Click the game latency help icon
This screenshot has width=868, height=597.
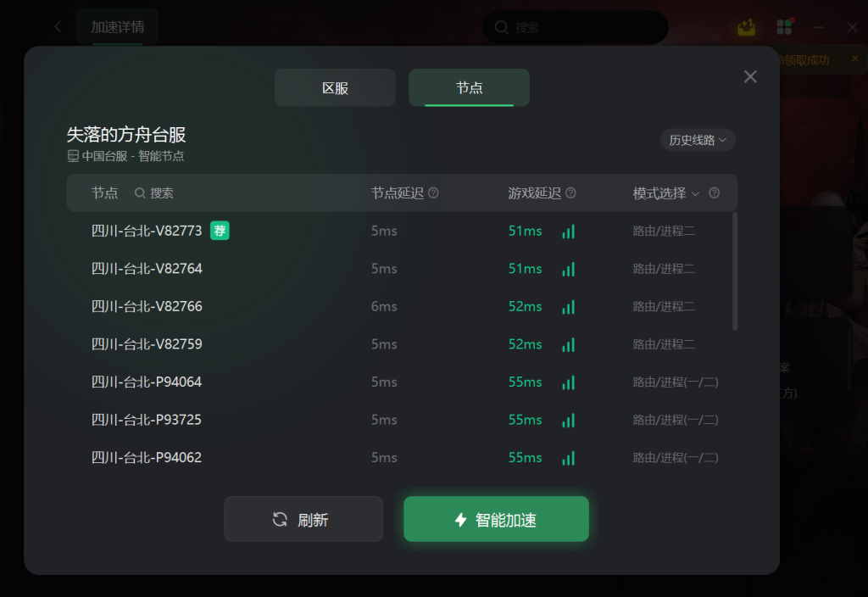pos(570,192)
